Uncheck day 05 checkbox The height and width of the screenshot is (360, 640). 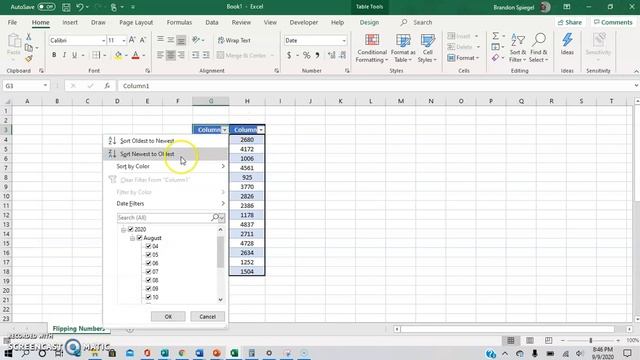coord(148,255)
